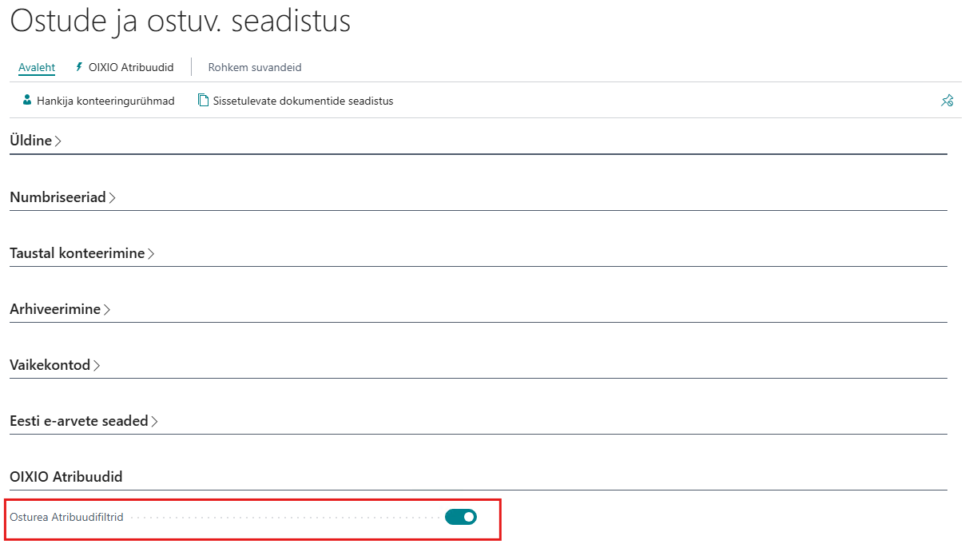Switch to the Avaleht tab
Viewport: 965px width, 560px height.
click(x=37, y=67)
